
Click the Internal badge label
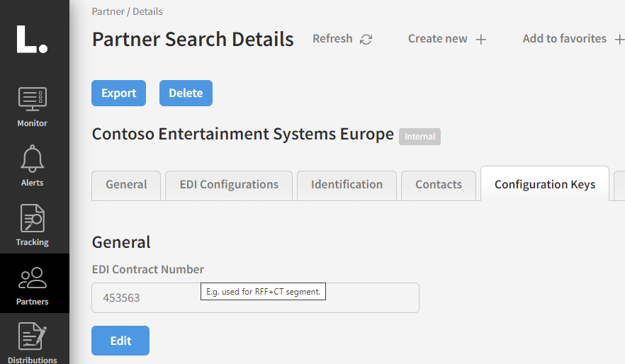[420, 137]
